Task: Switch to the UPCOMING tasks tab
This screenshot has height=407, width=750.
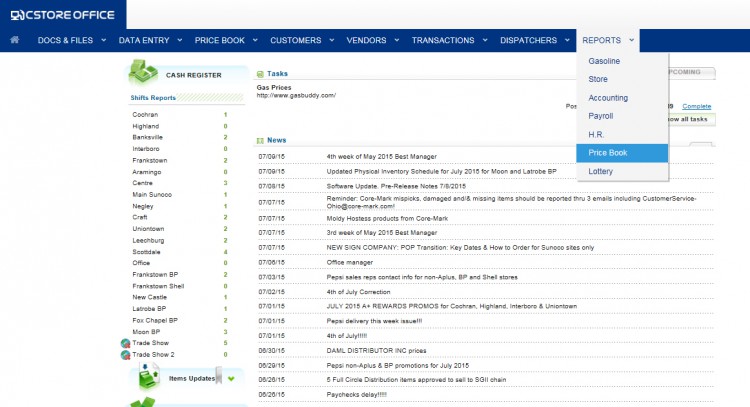Action: point(692,72)
